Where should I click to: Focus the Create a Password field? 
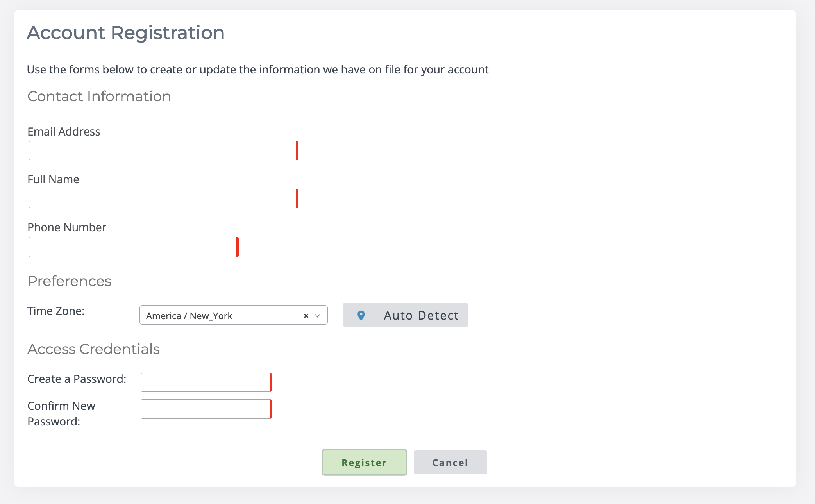point(206,382)
